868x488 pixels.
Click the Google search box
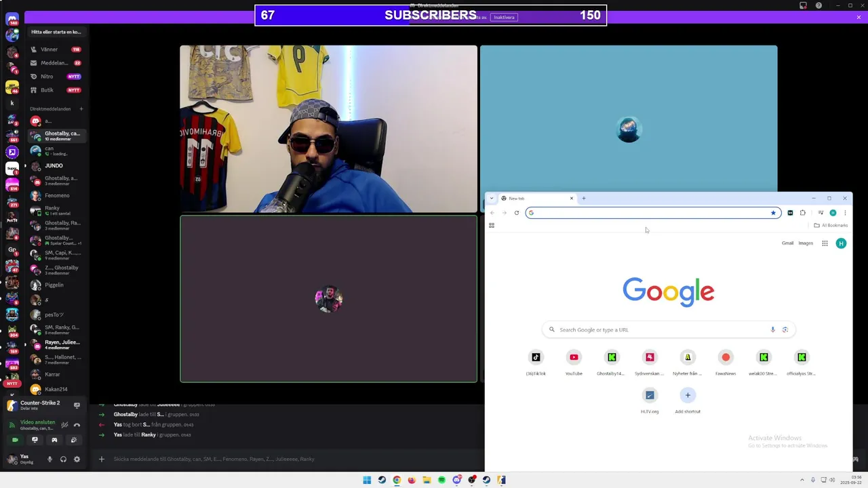click(x=669, y=330)
